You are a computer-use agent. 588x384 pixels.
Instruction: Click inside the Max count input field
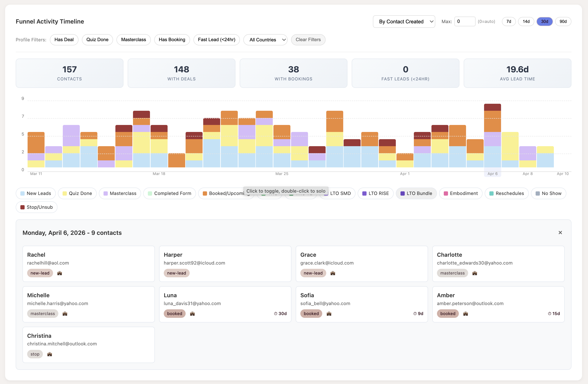click(x=465, y=21)
